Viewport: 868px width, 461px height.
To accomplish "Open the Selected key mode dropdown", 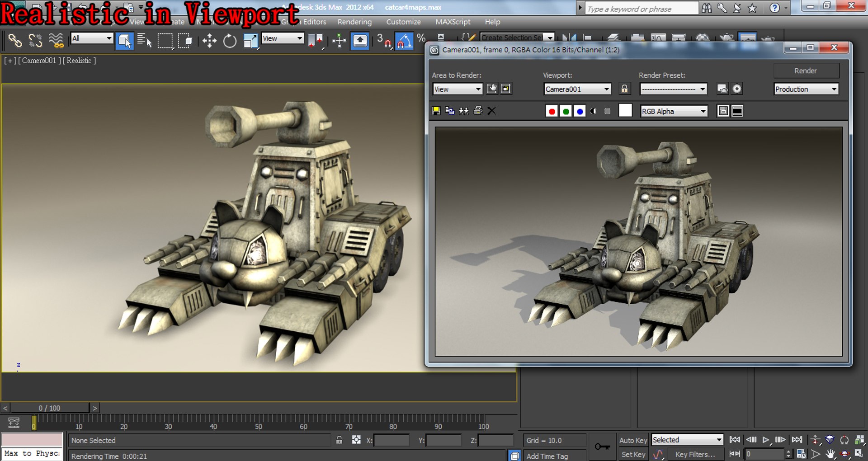I will coord(687,440).
